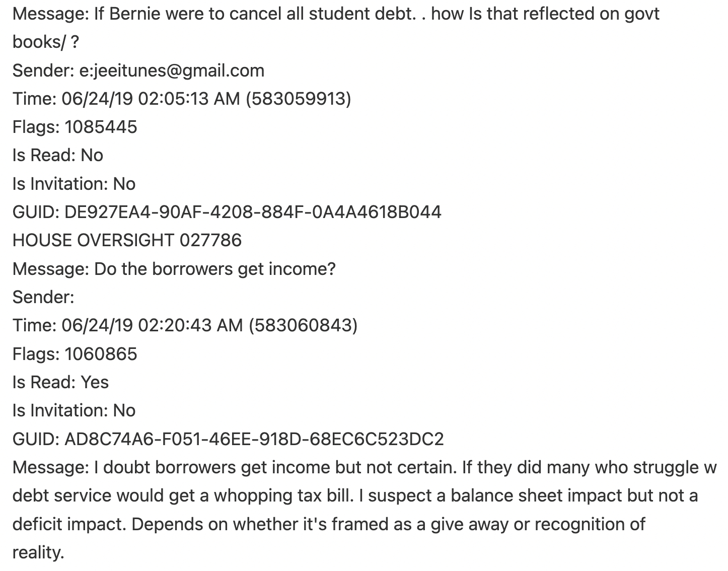The image size is (728, 571).
Task: Click the Bernie student debt message line
Action: [336, 14]
